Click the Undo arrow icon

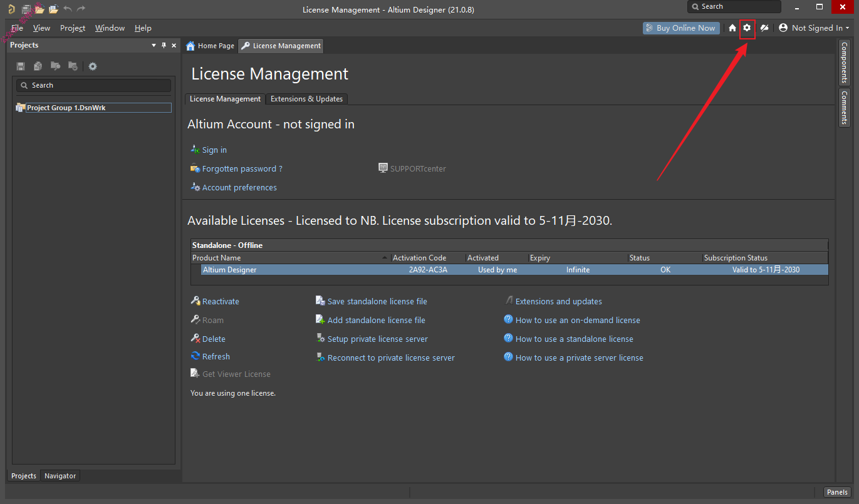point(68,9)
